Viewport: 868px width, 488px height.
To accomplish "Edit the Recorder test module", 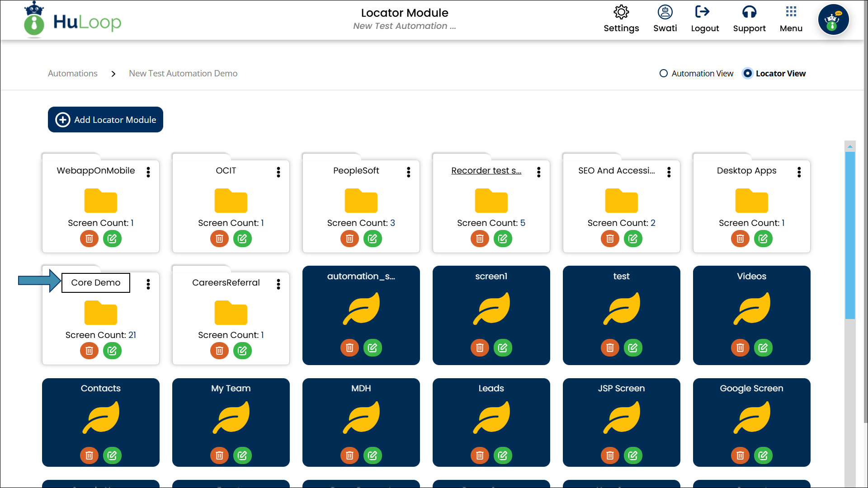I will (x=503, y=239).
